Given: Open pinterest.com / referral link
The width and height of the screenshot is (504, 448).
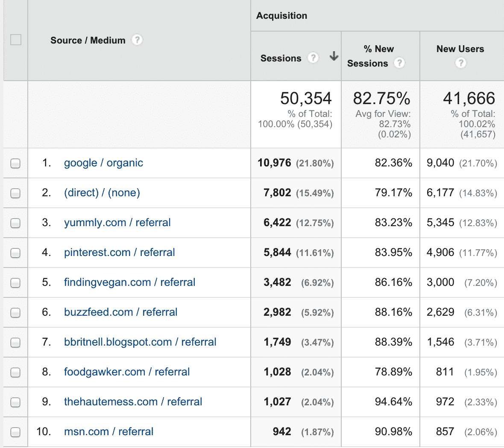Looking at the screenshot, I should 120,253.
